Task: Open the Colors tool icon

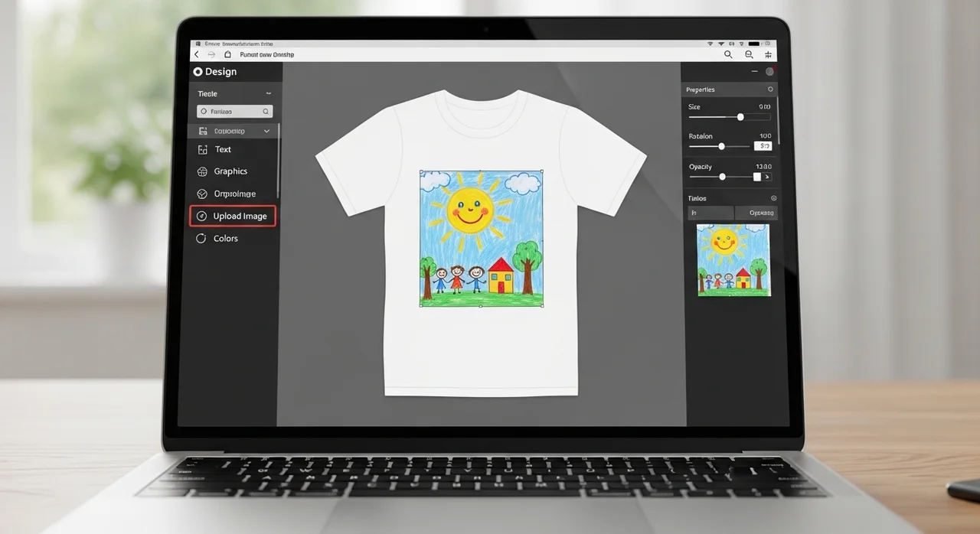Action: click(202, 239)
